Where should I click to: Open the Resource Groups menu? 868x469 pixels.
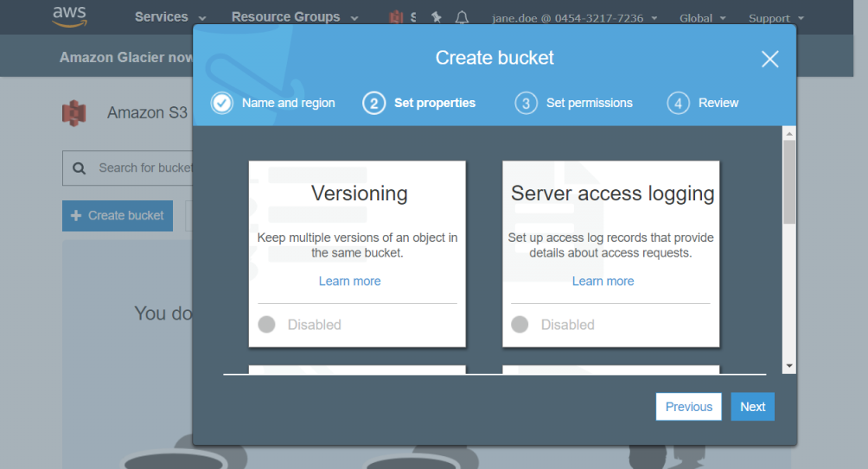tap(285, 17)
